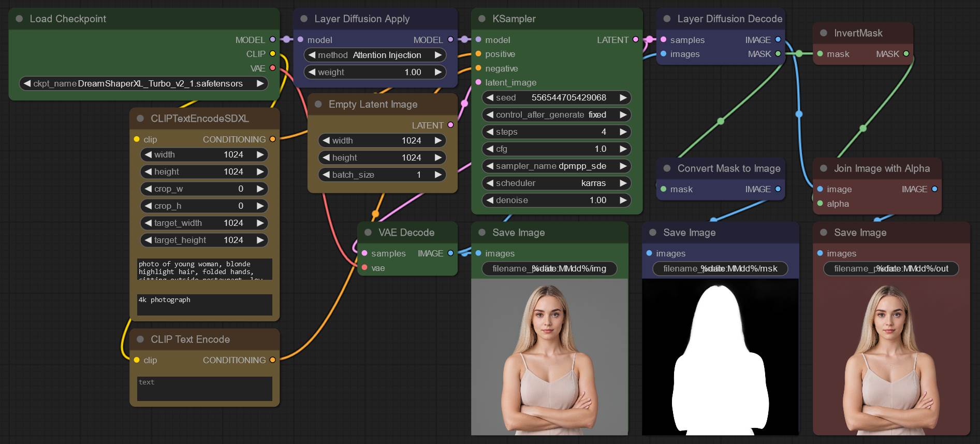Open the scheduler karras combo
This screenshot has height=444, width=980.
point(557,183)
